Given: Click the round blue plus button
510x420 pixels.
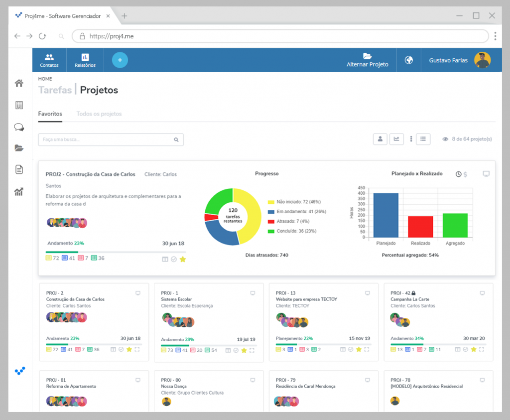Looking at the screenshot, I should [x=120, y=60].
